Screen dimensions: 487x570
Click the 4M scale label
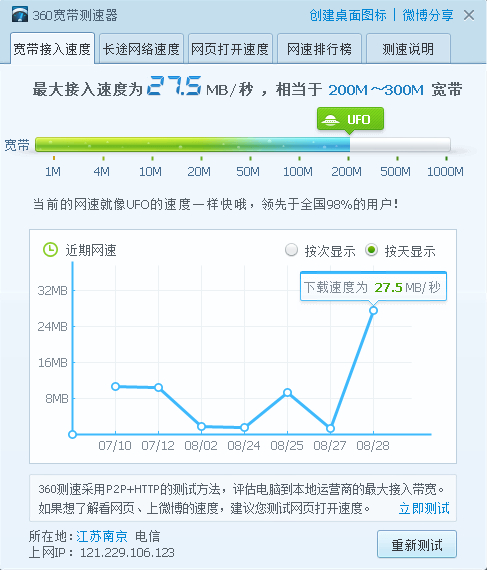[101, 171]
